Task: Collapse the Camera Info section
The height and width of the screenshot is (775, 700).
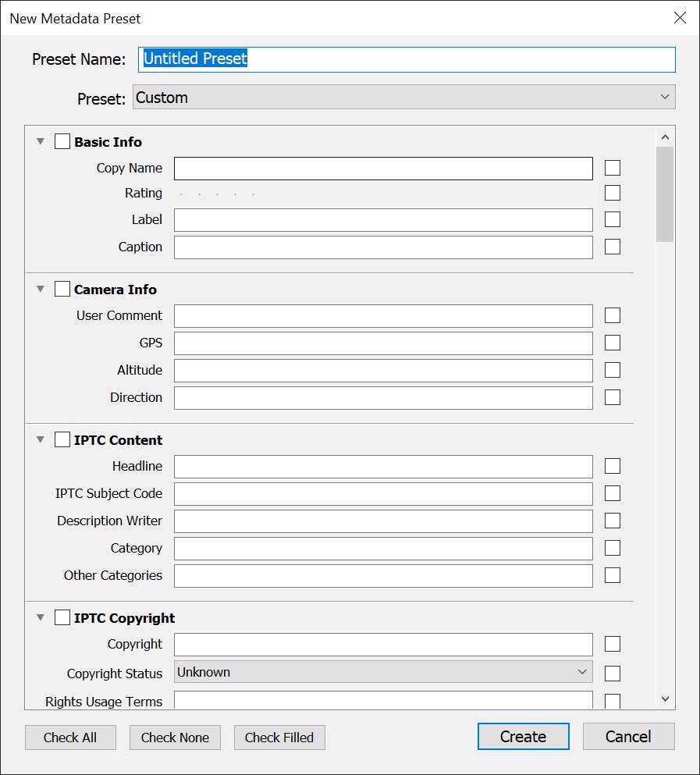Action: pyautogui.click(x=40, y=288)
